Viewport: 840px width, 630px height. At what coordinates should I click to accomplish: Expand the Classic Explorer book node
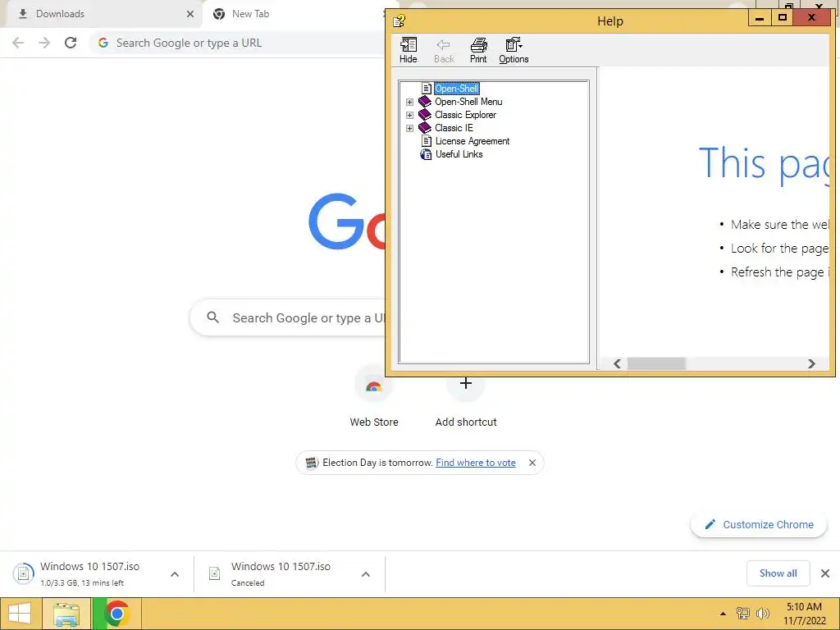pos(410,115)
